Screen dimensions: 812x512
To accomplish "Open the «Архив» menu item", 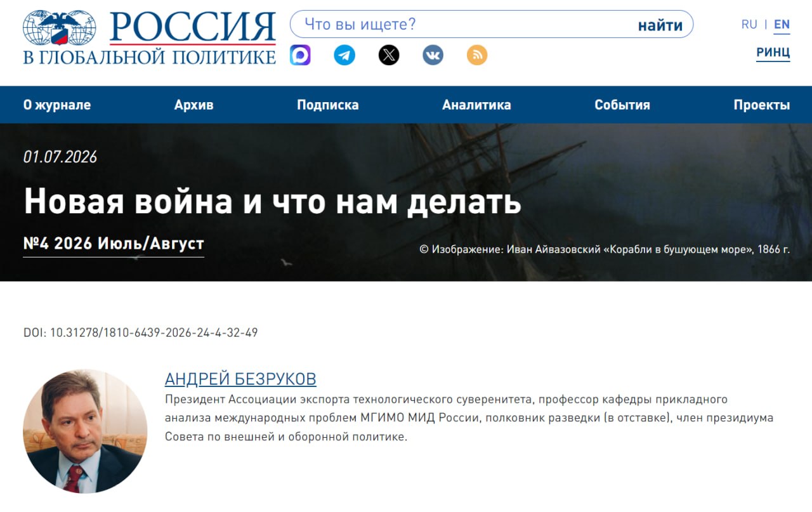I will tap(194, 105).
